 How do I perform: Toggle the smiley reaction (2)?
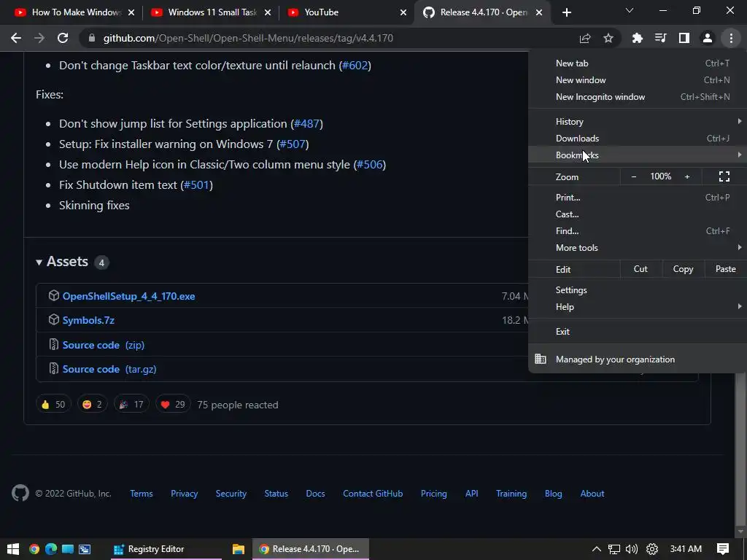click(x=93, y=404)
